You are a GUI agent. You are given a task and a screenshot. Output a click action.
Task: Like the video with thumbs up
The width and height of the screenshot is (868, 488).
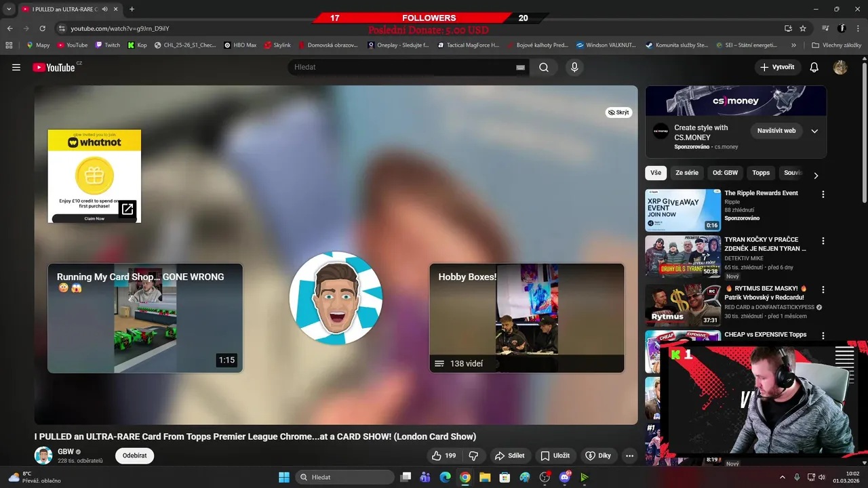445,455
